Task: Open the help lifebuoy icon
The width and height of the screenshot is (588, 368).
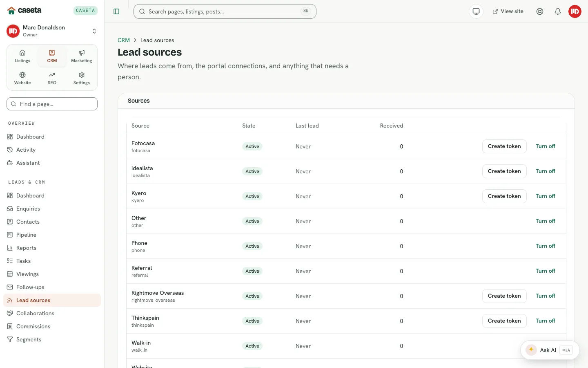Action: pyautogui.click(x=540, y=11)
